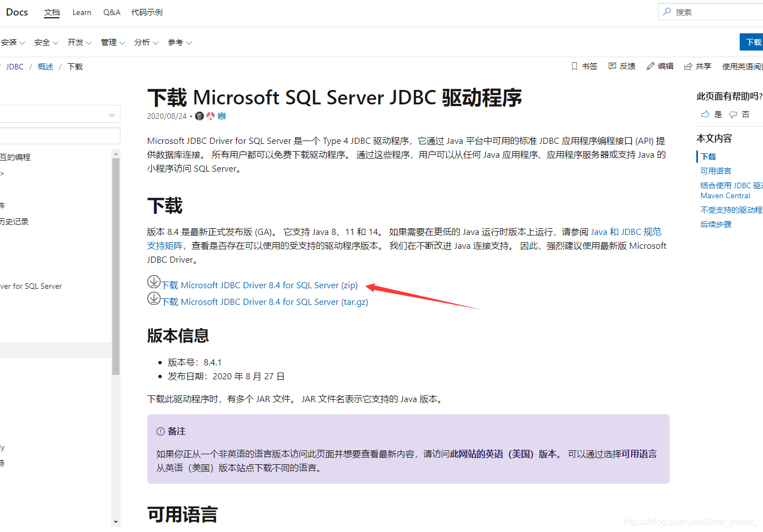Image resolution: width=763 pixels, height=532 pixels.
Task: Click the edit 编辑 pencil icon
Action: pyautogui.click(x=650, y=66)
